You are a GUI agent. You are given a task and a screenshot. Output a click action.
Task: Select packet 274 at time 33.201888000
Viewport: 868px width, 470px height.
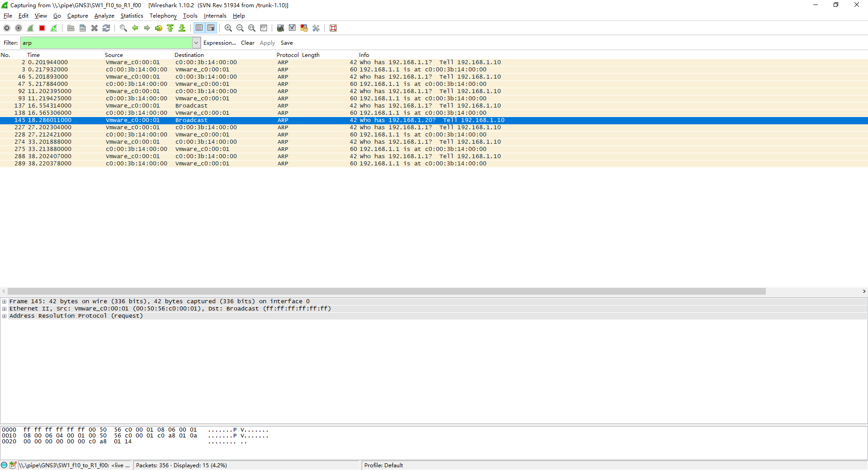pos(434,142)
